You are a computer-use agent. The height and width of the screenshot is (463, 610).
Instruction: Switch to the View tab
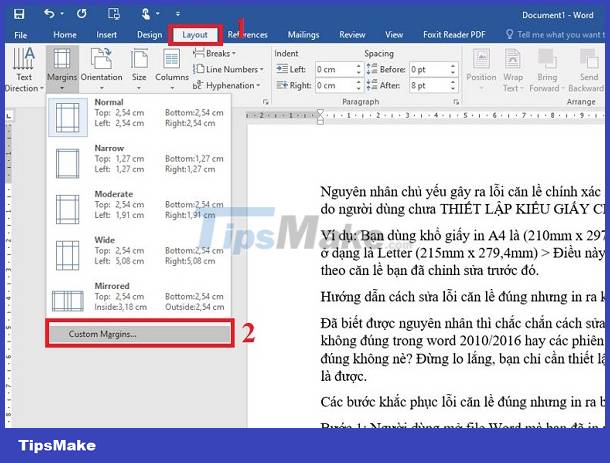click(394, 35)
